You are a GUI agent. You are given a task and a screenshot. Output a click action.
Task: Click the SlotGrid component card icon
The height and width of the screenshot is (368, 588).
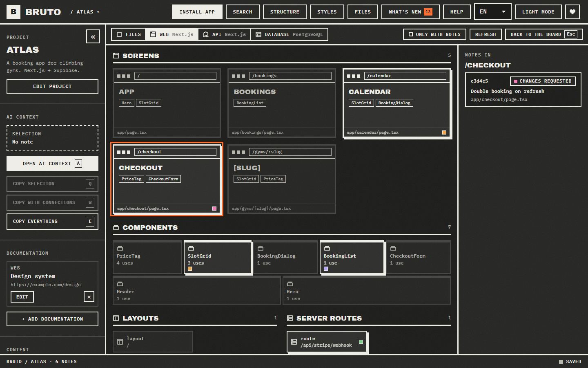pos(191,248)
